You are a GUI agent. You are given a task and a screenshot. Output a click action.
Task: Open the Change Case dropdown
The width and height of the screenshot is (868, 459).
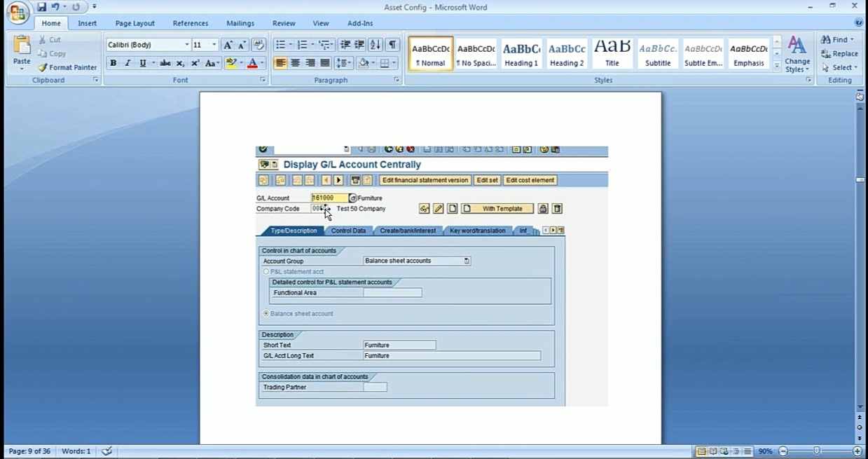212,63
